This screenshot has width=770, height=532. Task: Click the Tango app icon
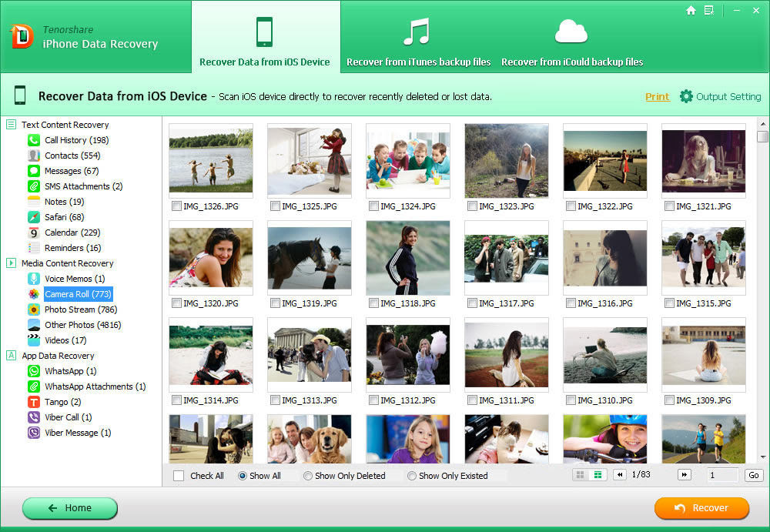pyautogui.click(x=34, y=402)
